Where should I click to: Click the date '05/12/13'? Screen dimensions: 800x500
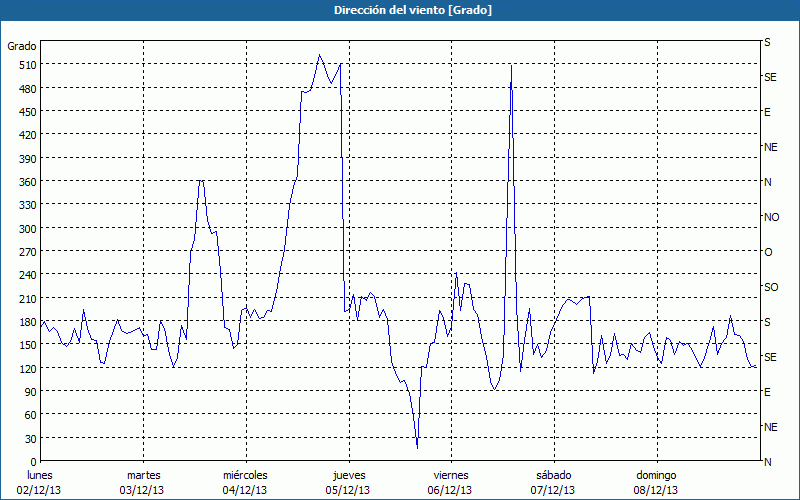pos(347,490)
